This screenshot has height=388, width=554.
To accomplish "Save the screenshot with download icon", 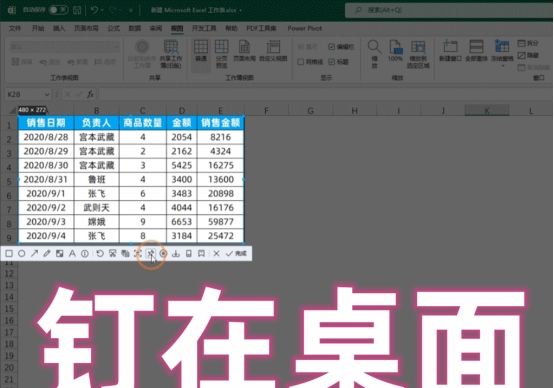I will pyautogui.click(x=176, y=253).
